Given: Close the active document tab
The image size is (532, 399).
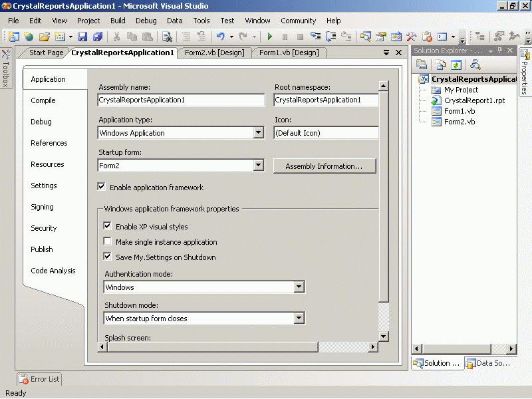Looking at the screenshot, I should click(398, 53).
